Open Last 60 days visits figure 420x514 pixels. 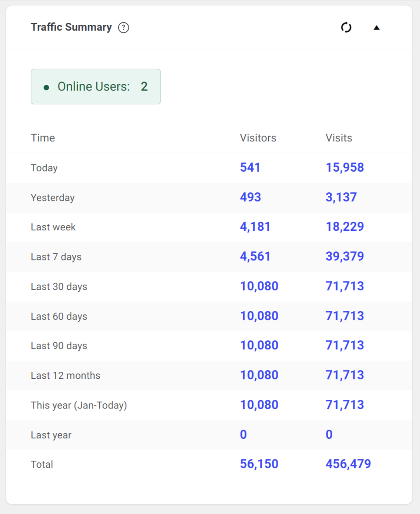tap(345, 316)
